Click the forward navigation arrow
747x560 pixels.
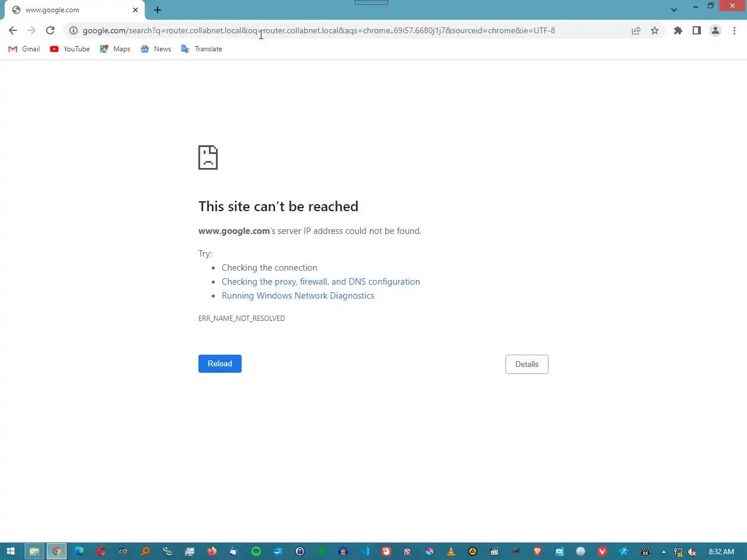(32, 30)
